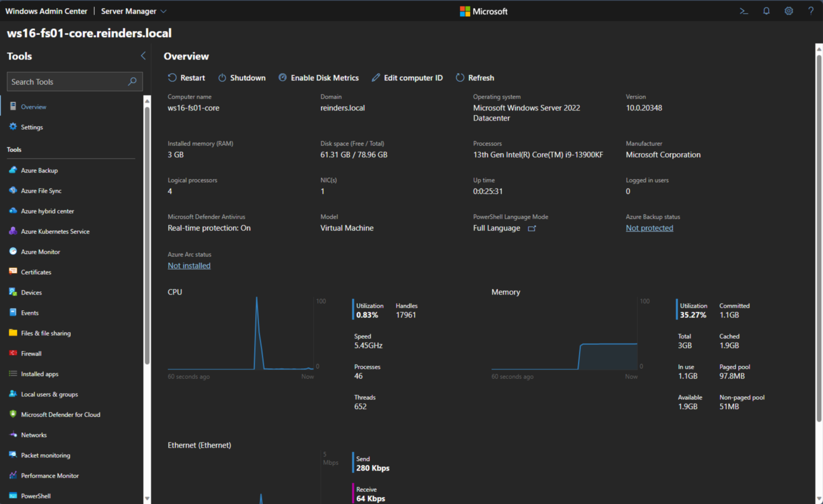Open the PowerShell console icon in header

[744, 11]
